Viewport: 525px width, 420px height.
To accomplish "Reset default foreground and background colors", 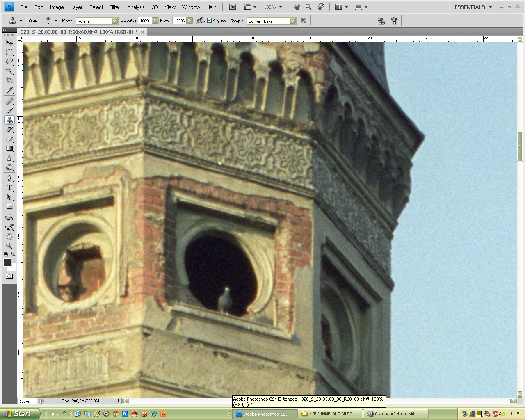I will tap(5, 254).
